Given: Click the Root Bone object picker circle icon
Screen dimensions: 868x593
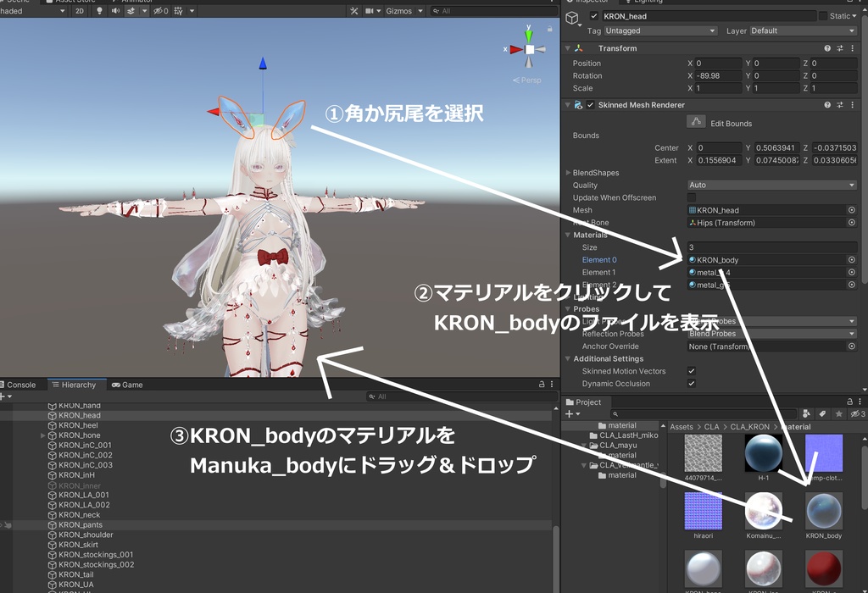Looking at the screenshot, I should pyautogui.click(x=854, y=222).
